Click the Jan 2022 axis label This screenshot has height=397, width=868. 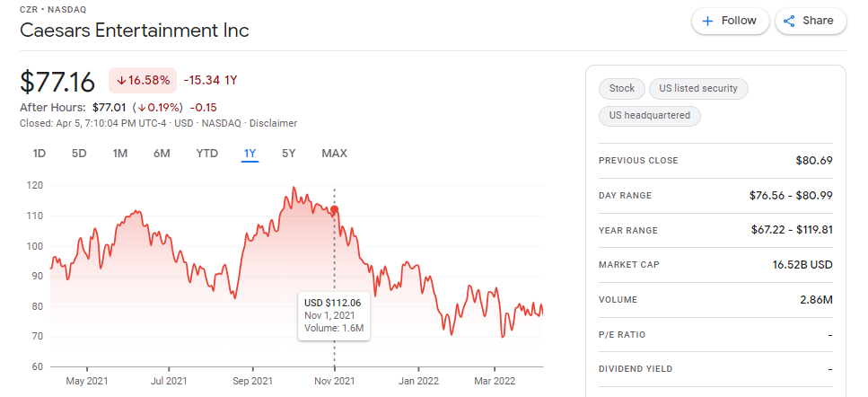418,382
